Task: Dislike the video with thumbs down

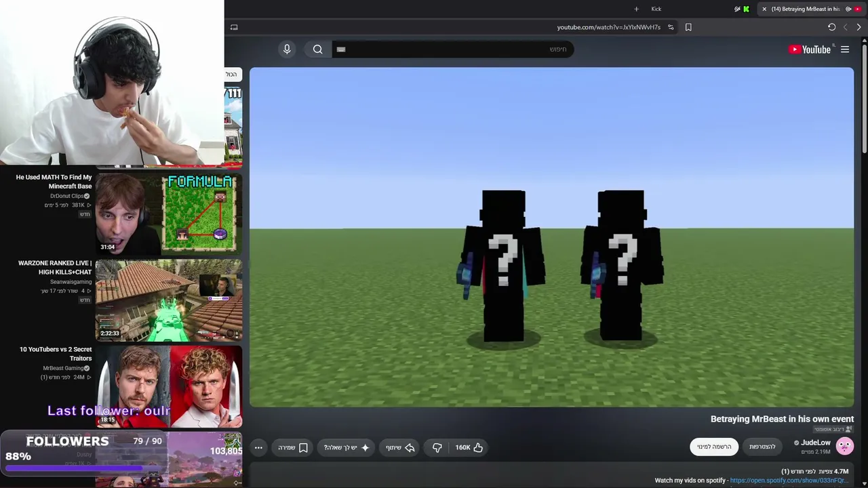Action: point(437,447)
